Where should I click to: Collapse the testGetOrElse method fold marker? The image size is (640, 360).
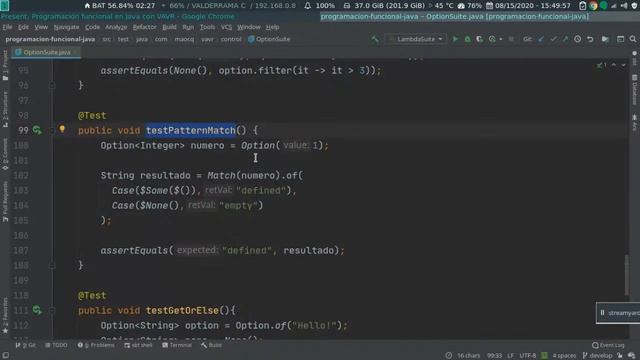52,310
